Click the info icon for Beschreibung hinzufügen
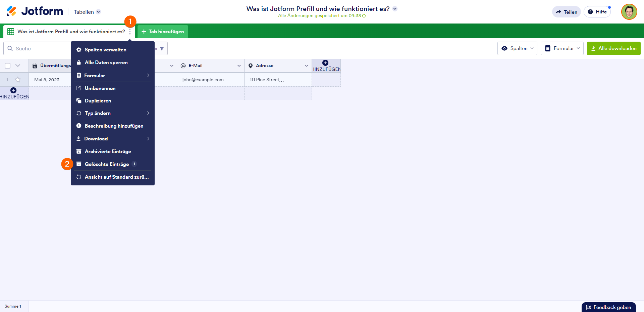The height and width of the screenshot is (312, 644). coord(79,126)
